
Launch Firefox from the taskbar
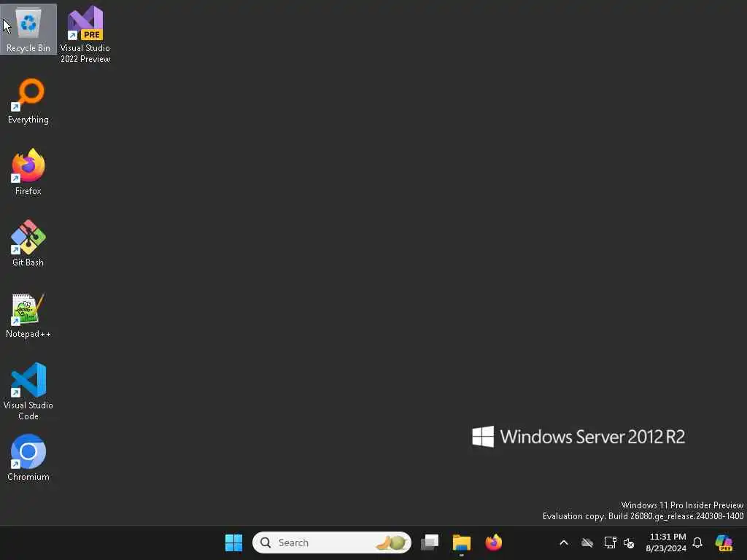pos(494,542)
